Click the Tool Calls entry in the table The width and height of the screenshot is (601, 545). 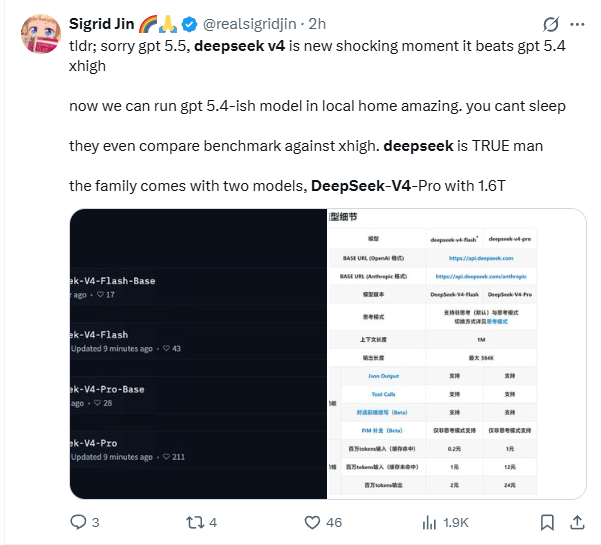383,394
